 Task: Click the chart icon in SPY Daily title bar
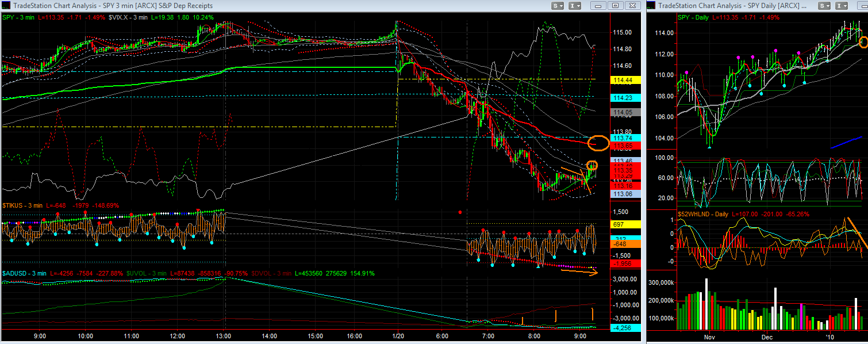coord(651,5)
